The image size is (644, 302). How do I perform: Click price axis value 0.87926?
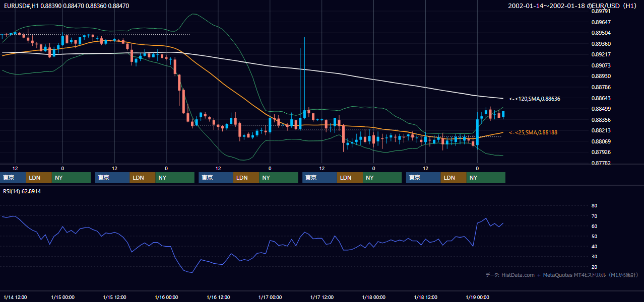click(600, 152)
